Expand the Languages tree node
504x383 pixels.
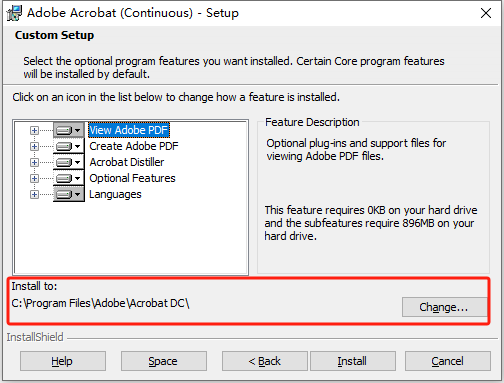(x=34, y=194)
